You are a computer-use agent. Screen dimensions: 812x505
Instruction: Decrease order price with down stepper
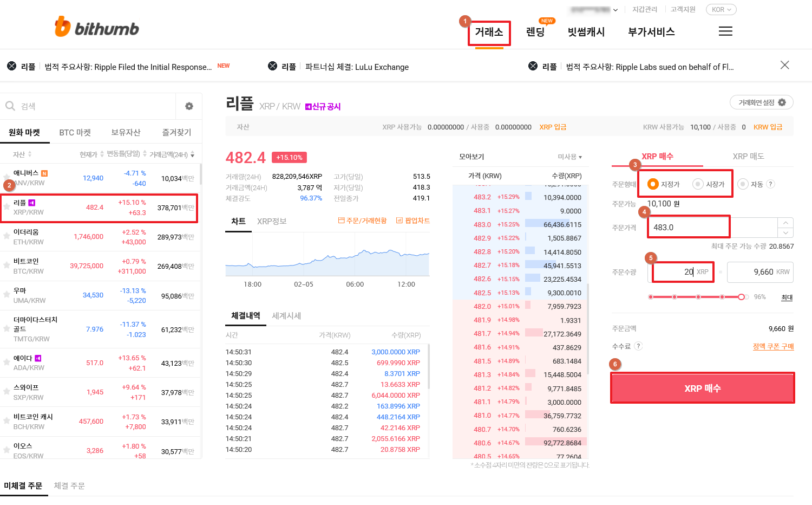pos(786,232)
